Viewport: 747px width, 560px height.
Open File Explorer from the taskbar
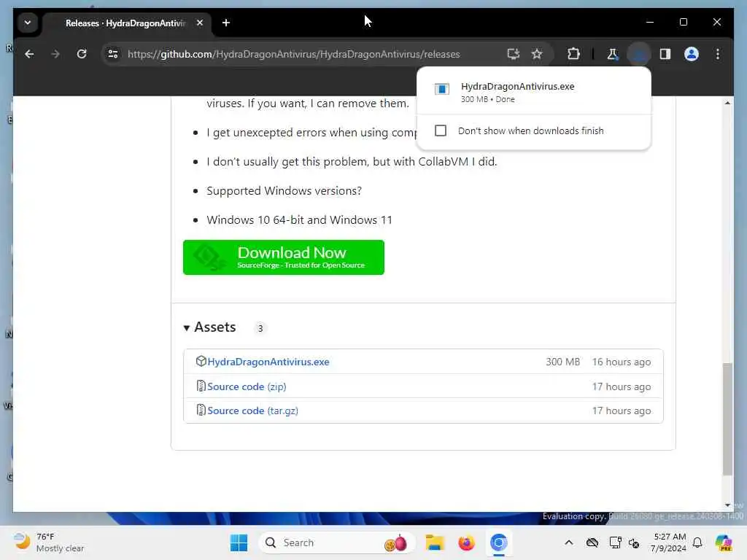[435, 542]
